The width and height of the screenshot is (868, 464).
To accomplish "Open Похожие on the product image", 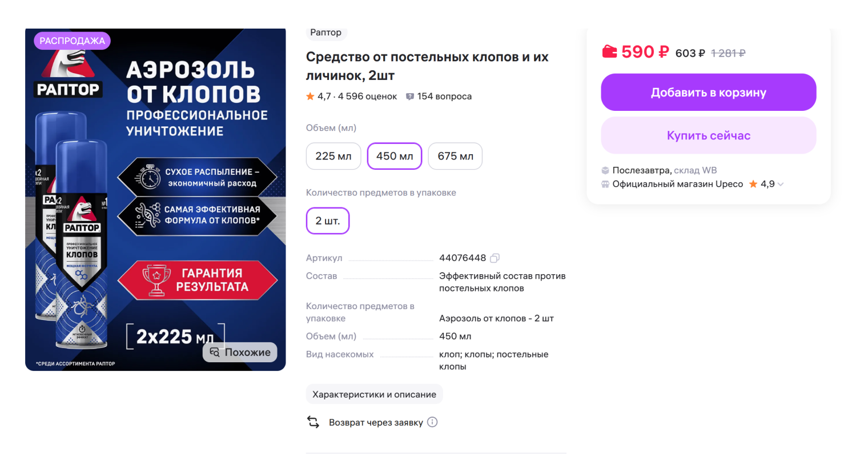I will tap(240, 352).
